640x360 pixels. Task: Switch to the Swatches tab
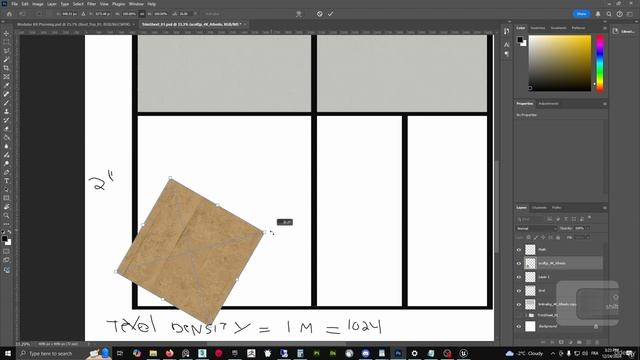point(538,28)
